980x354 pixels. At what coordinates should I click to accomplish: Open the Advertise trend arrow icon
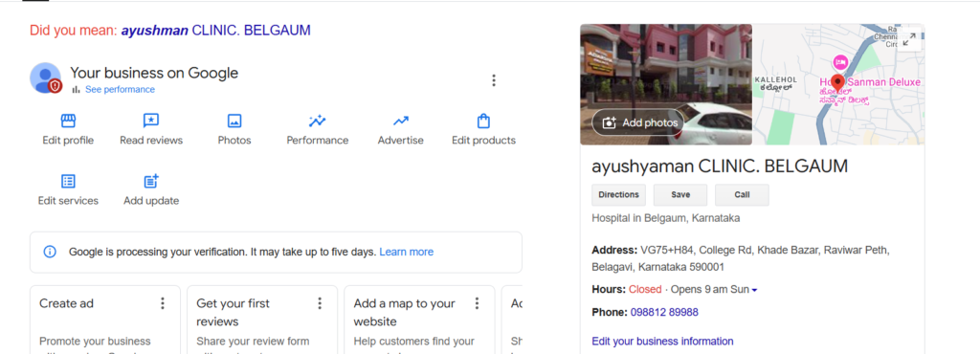pyautogui.click(x=401, y=121)
